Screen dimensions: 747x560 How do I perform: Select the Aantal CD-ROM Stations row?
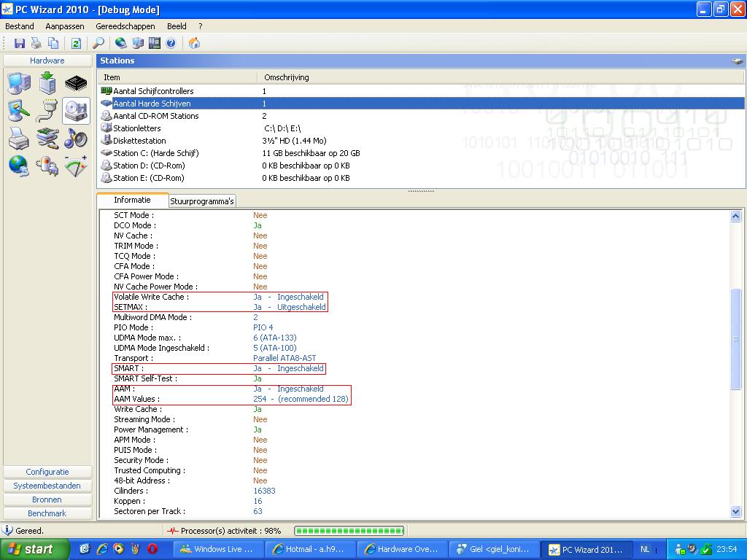click(421, 116)
